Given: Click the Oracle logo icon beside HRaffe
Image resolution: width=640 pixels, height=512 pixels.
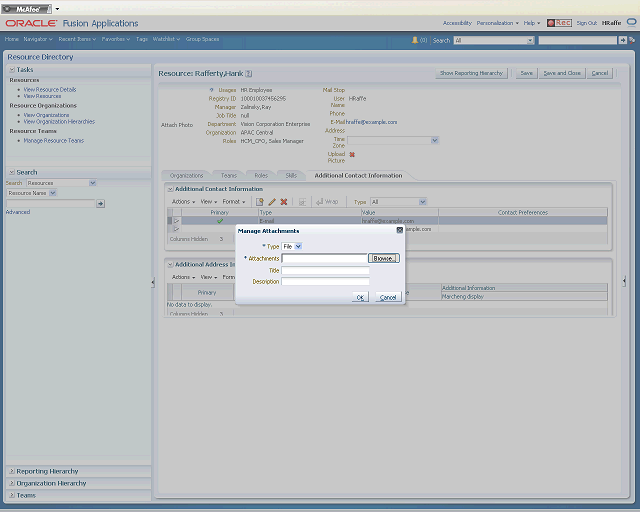Looking at the screenshot, I should [x=631, y=22].
